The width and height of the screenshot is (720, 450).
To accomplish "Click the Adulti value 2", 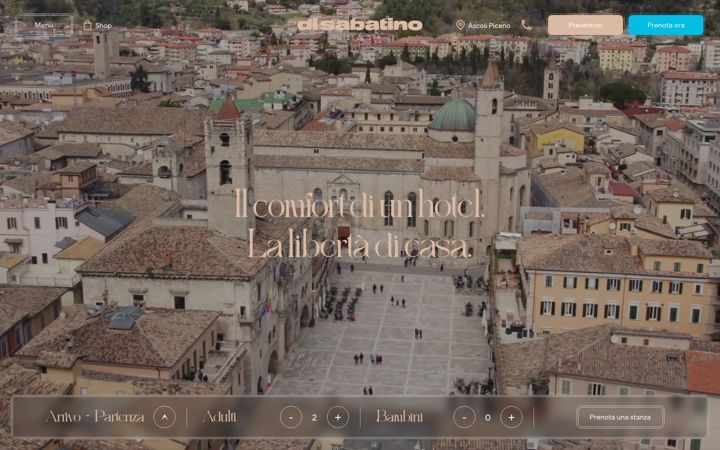I will (314, 417).
